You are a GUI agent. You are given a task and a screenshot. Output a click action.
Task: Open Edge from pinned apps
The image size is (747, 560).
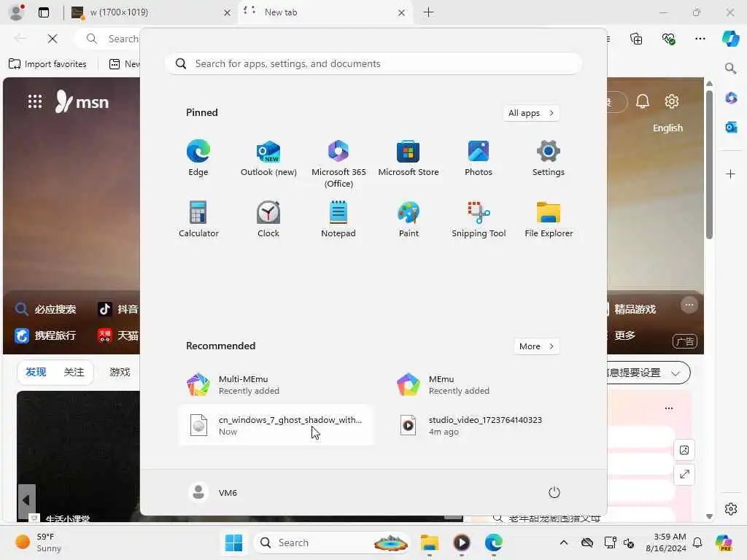click(198, 157)
